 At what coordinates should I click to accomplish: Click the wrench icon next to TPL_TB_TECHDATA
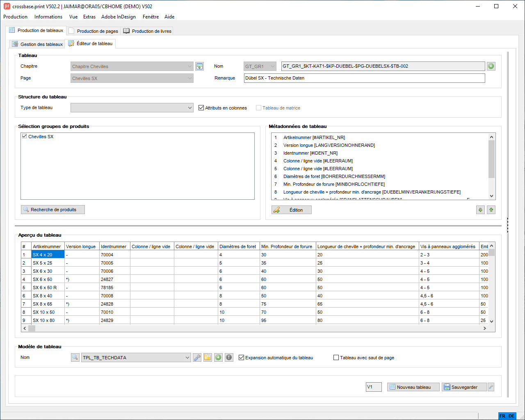(197, 358)
